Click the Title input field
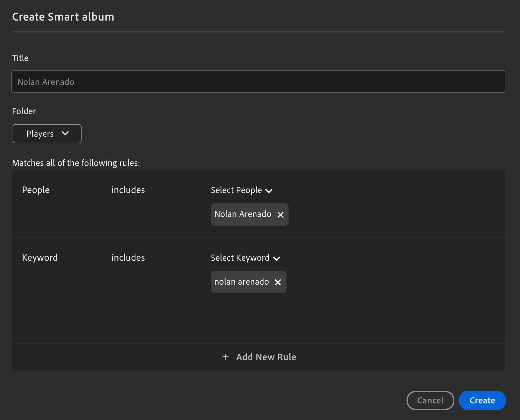The image size is (520, 420). click(x=258, y=82)
